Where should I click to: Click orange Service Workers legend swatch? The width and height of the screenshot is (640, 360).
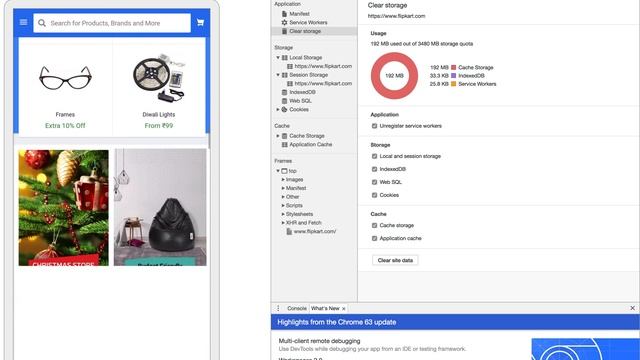click(453, 84)
